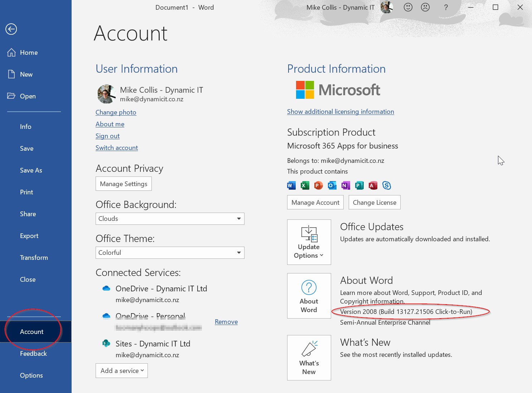Click the Sign out link
The width and height of the screenshot is (532, 393).
click(107, 136)
